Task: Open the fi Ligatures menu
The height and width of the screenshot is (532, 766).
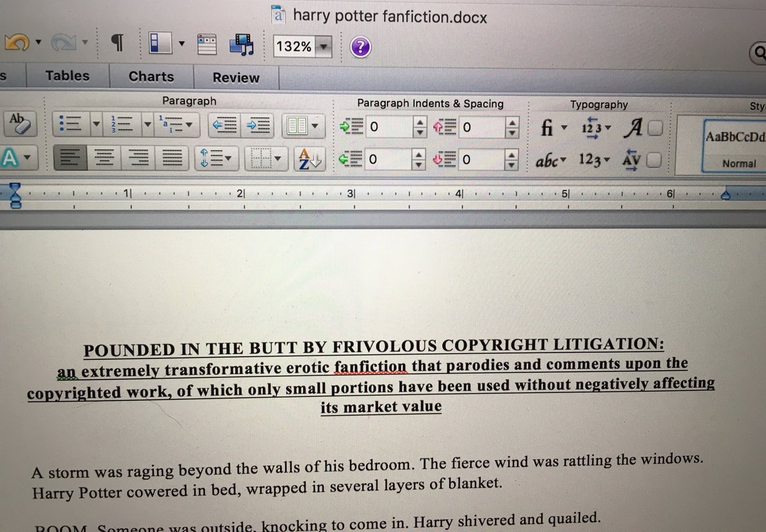Action: (553, 128)
